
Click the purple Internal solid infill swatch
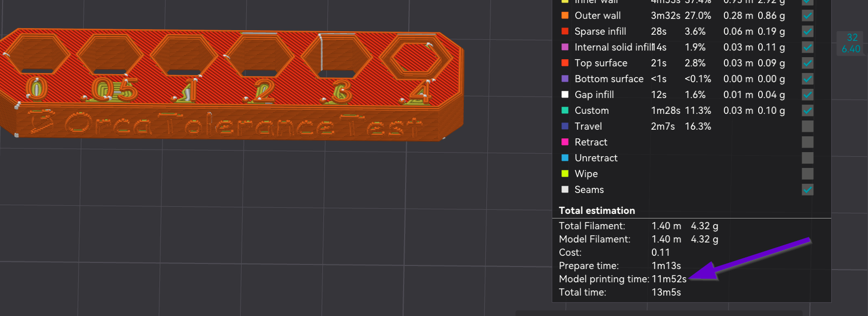(565, 47)
